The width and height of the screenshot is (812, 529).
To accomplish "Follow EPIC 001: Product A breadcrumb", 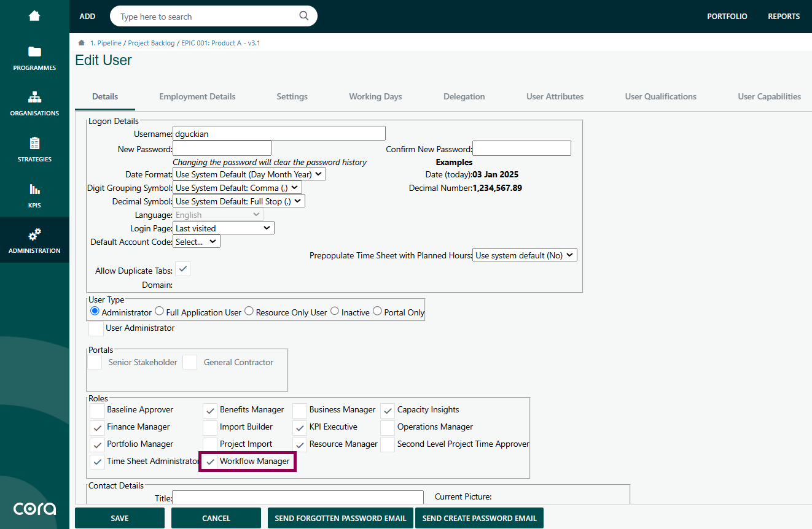I will [x=221, y=43].
